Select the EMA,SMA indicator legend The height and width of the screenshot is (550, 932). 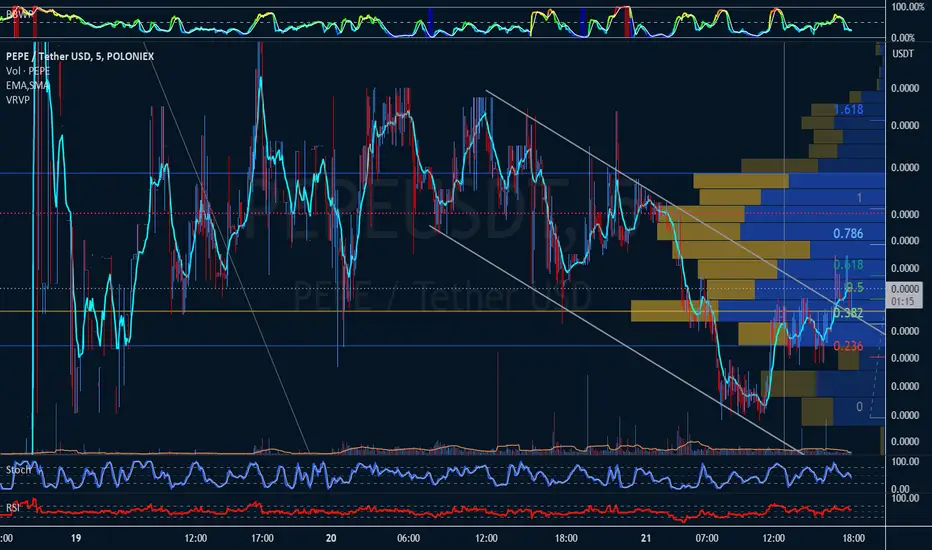tap(27, 86)
